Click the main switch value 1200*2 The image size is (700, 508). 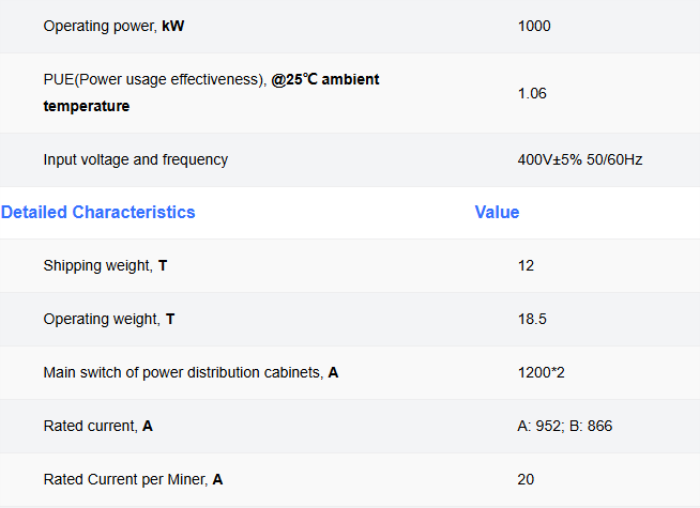click(541, 373)
